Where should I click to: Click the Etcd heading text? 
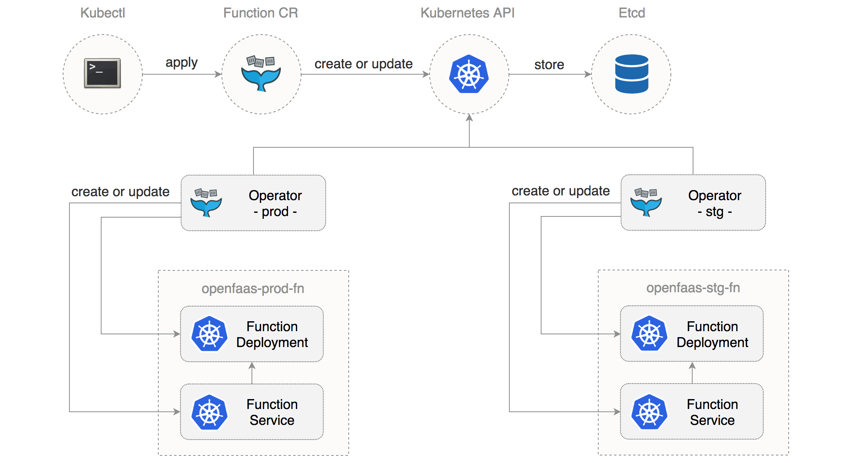(632, 13)
